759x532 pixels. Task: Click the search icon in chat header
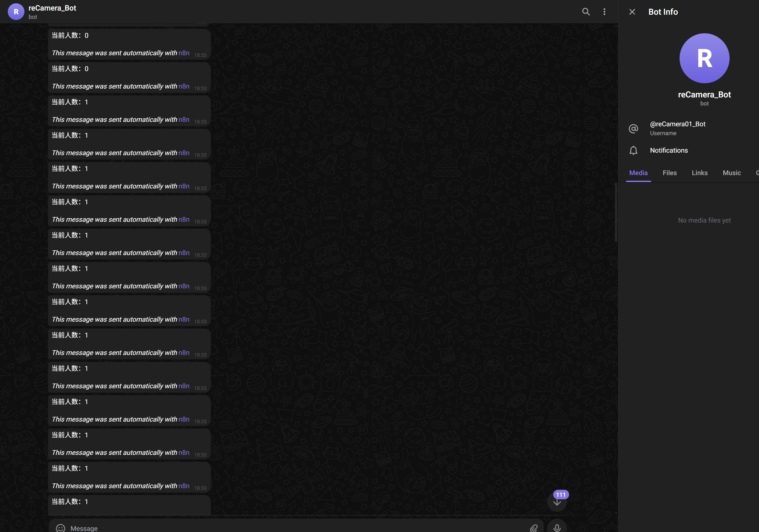[x=586, y=12]
